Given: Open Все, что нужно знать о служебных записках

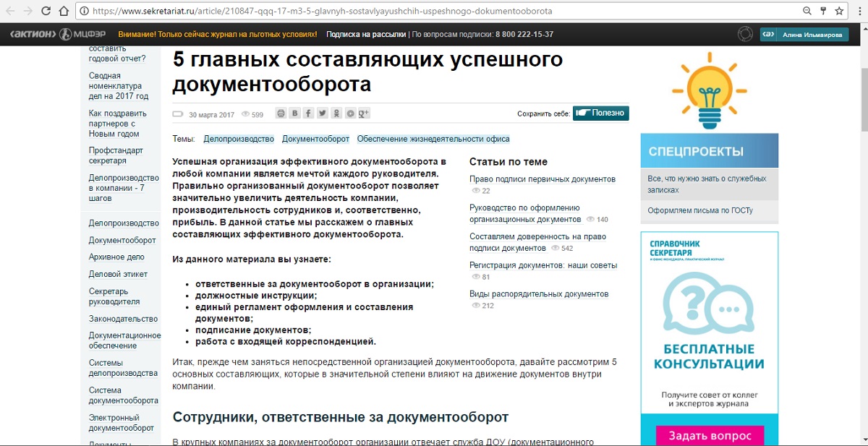Looking at the screenshot, I should (x=707, y=184).
